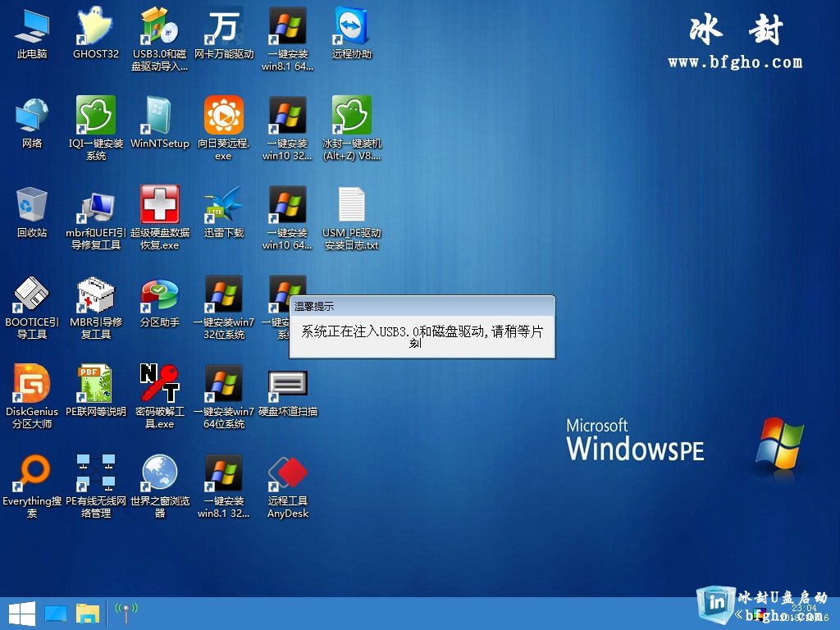This screenshot has height=630, width=840.
Task: Click show desktop taskbar icon
Action: (x=56, y=614)
